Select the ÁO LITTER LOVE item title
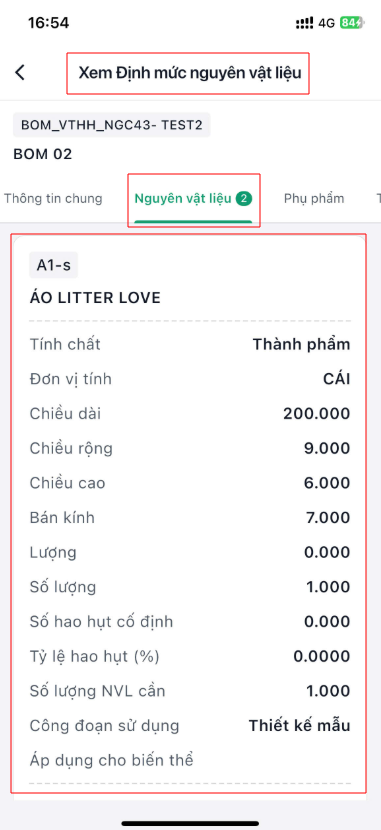 [95, 297]
